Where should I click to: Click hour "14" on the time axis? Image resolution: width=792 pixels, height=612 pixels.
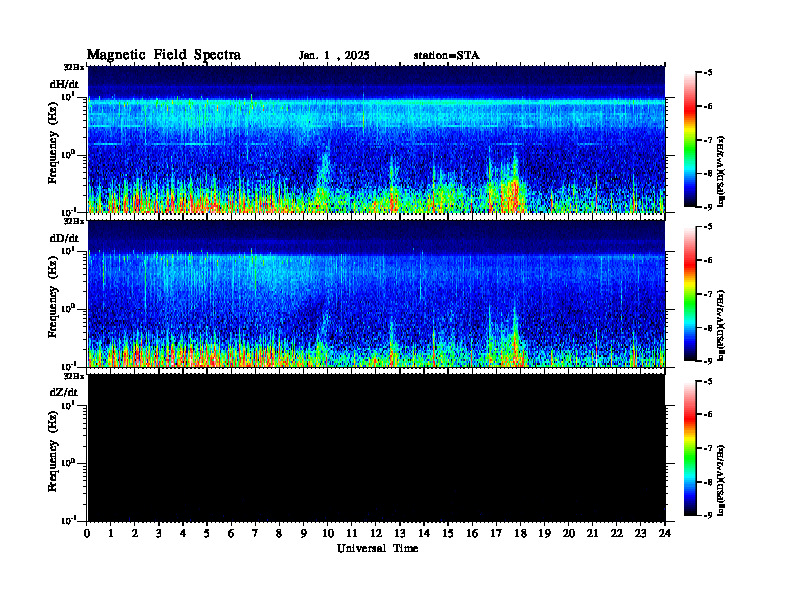(424, 534)
